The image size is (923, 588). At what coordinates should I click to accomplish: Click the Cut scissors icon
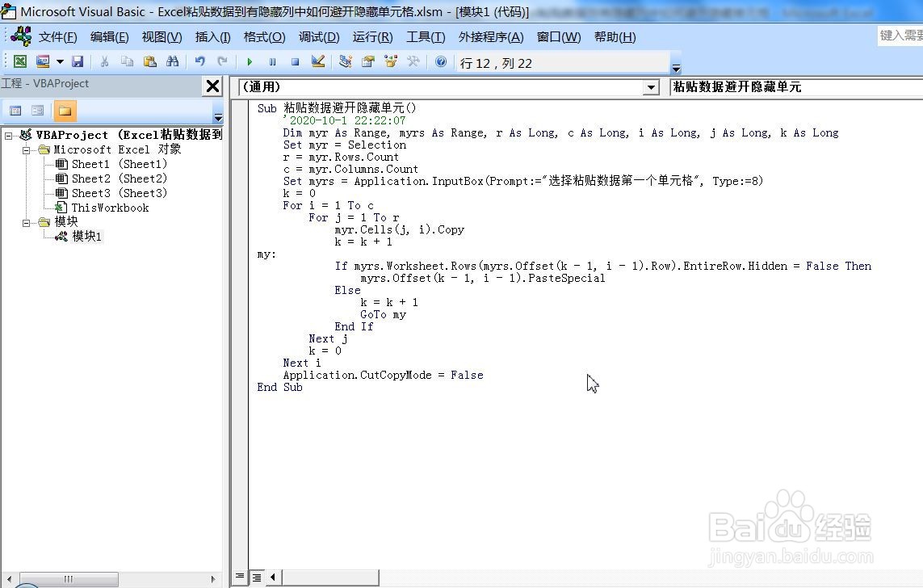(x=104, y=61)
